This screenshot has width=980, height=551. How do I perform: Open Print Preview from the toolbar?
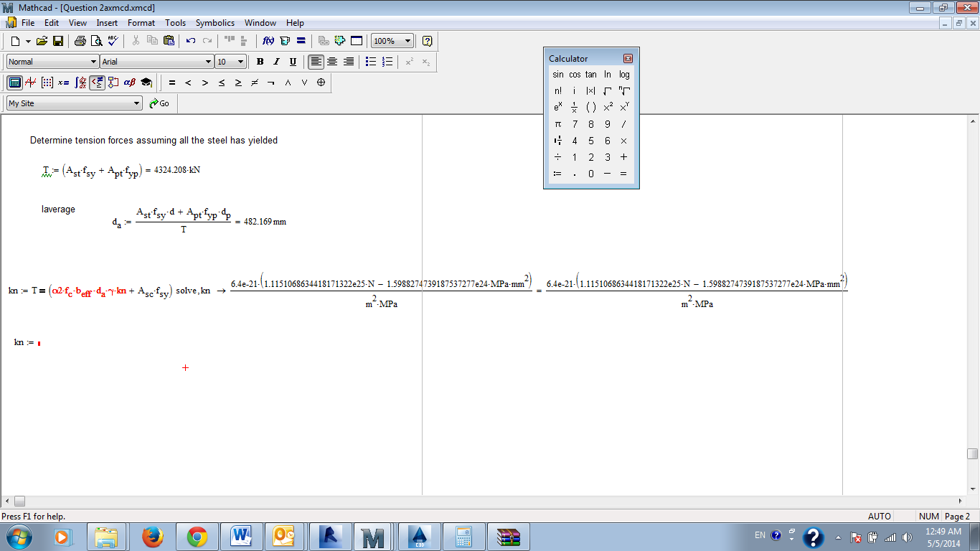coord(96,41)
